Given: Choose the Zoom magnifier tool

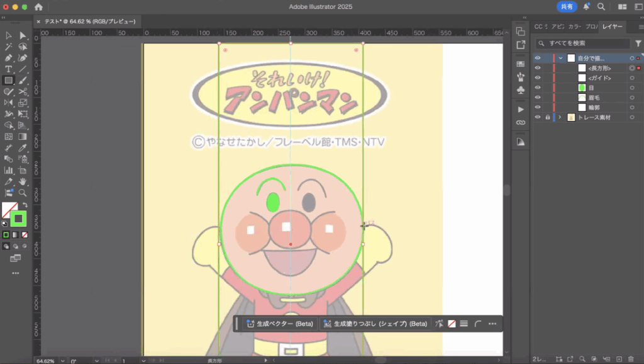Looking at the screenshot, I should (x=23, y=193).
